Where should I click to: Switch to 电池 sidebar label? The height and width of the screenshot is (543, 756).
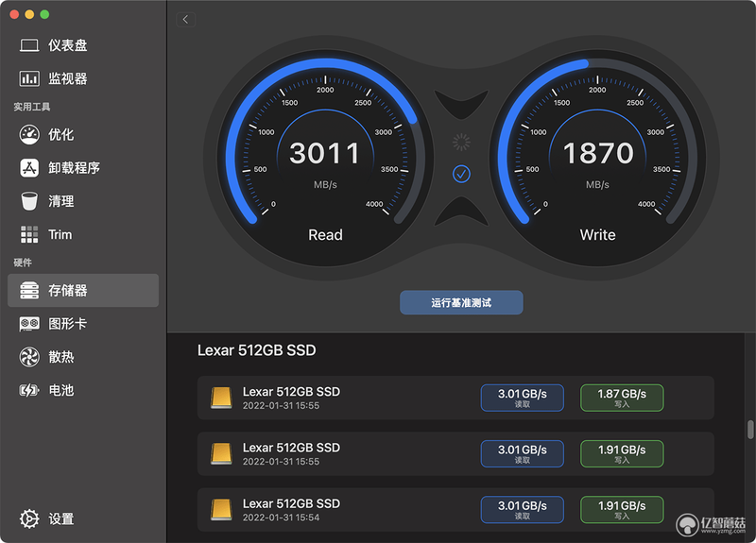pyautogui.click(x=60, y=390)
